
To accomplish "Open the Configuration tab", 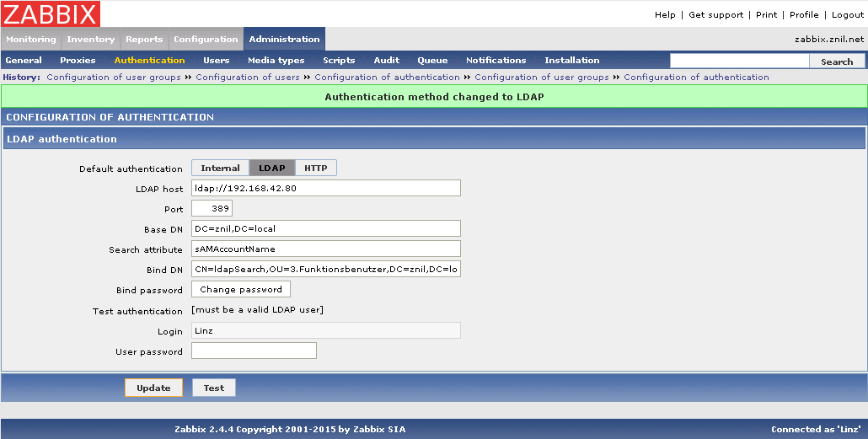I will (x=206, y=40).
